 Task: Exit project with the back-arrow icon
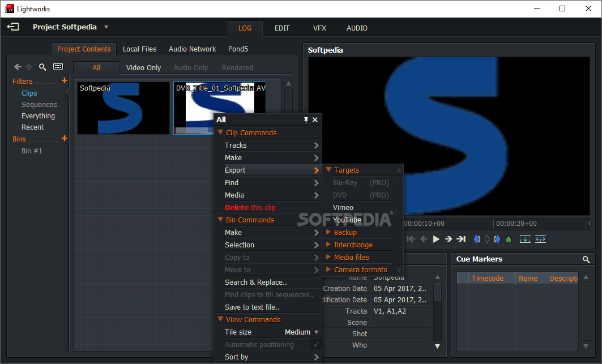(x=12, y=27)
